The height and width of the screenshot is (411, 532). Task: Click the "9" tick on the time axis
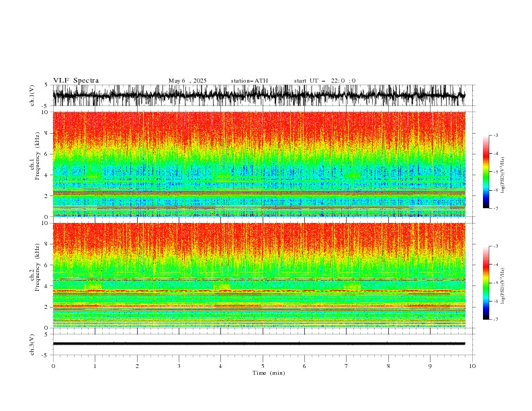[430, 366]
